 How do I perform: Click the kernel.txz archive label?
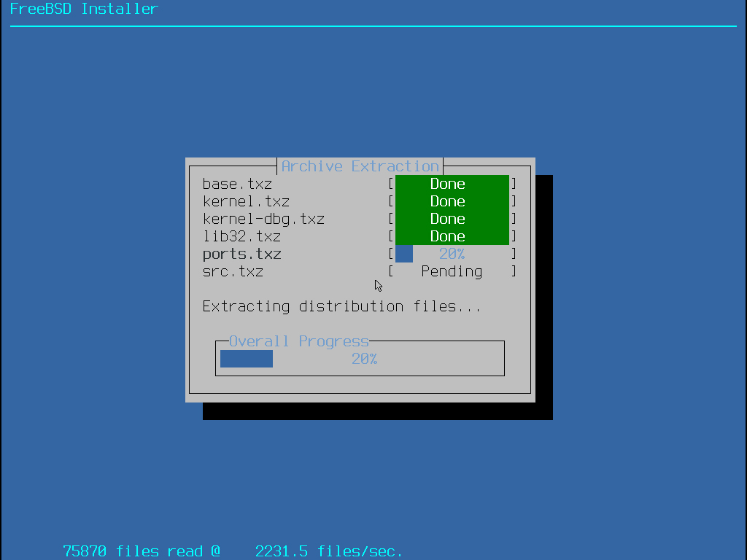[246, 201]
